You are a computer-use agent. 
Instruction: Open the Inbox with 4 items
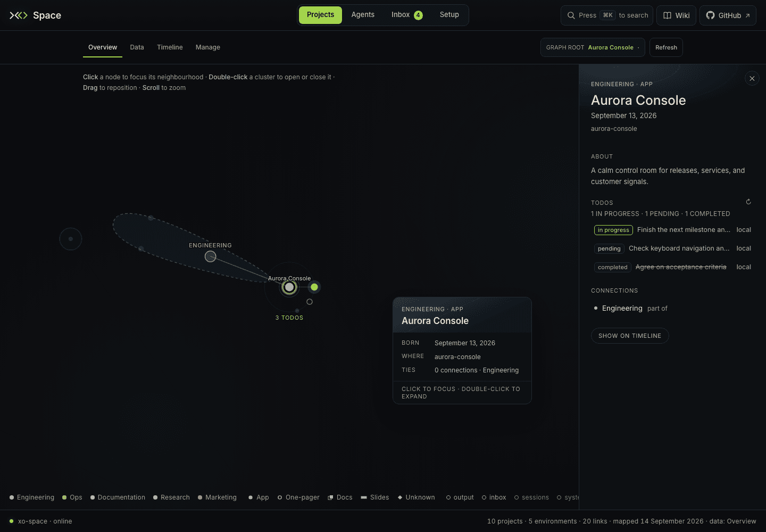407,15
